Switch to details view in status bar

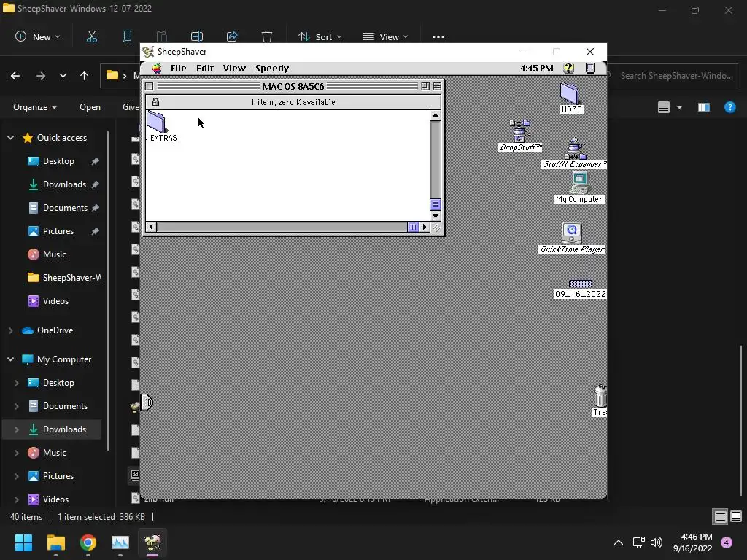click(x=720, y=516)
